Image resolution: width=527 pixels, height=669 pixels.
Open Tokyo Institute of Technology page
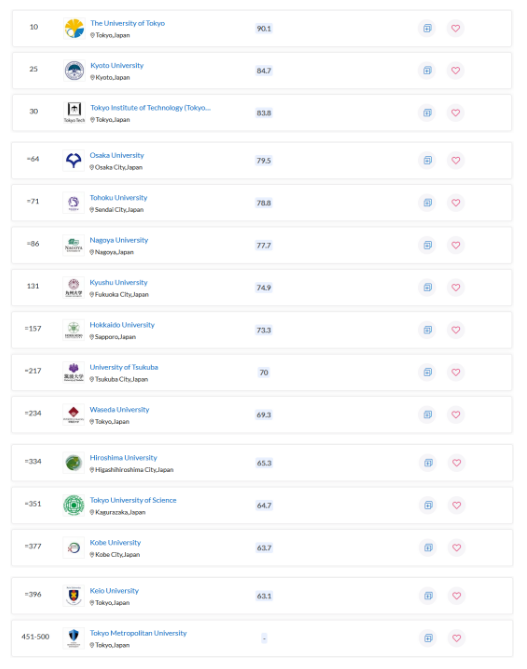[150, 108]
